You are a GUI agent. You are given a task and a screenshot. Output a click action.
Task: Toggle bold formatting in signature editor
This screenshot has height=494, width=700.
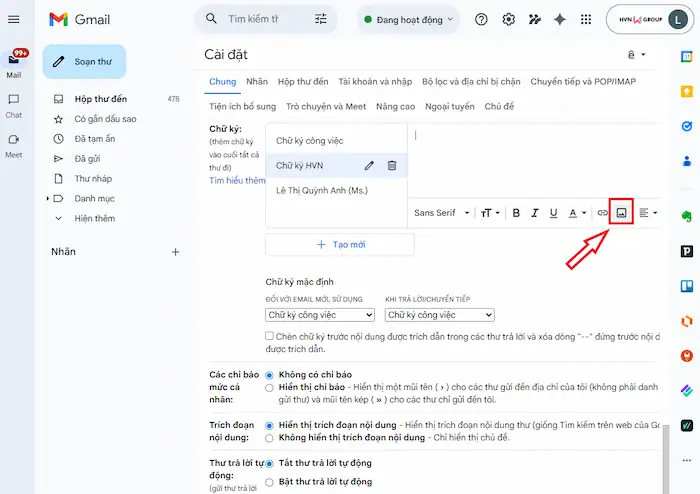[x=516, y=213]
